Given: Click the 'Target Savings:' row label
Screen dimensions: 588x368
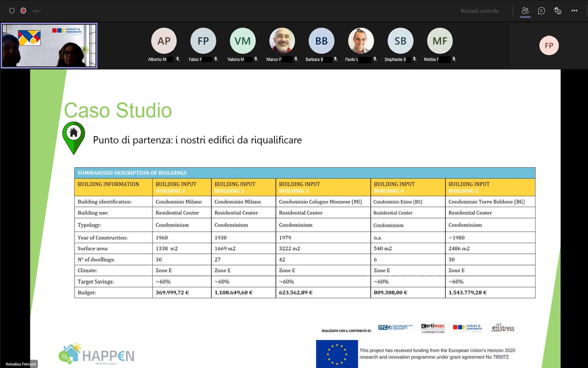Looking at the screenshot, I should pos(96,282).
